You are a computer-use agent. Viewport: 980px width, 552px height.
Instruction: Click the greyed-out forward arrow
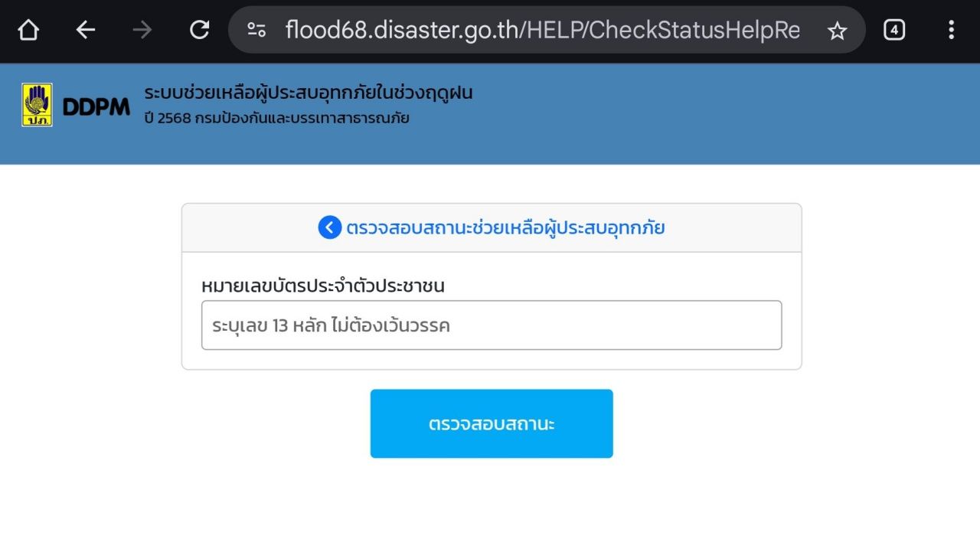pyautogui.click(x=142, y=31)
